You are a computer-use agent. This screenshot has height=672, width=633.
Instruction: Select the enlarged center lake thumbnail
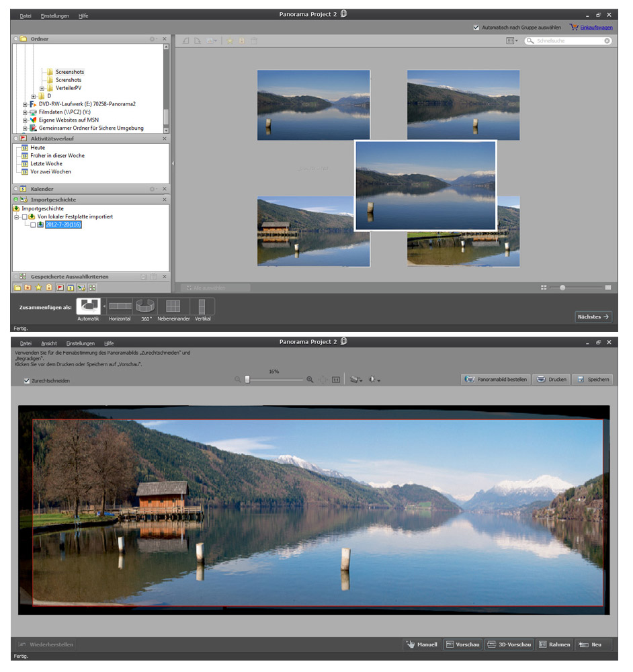coord(425,185)
